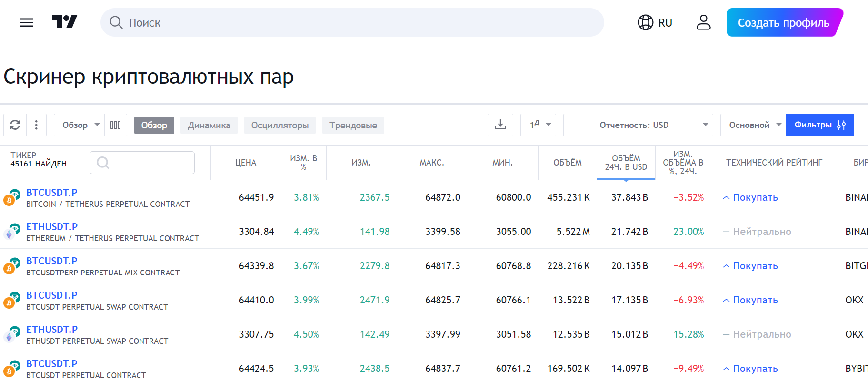Screen dimensions: 868x380
Task: Open ETHUSDT.P Ethereum Tetherus perpetual link
Action: click(52, 227)
